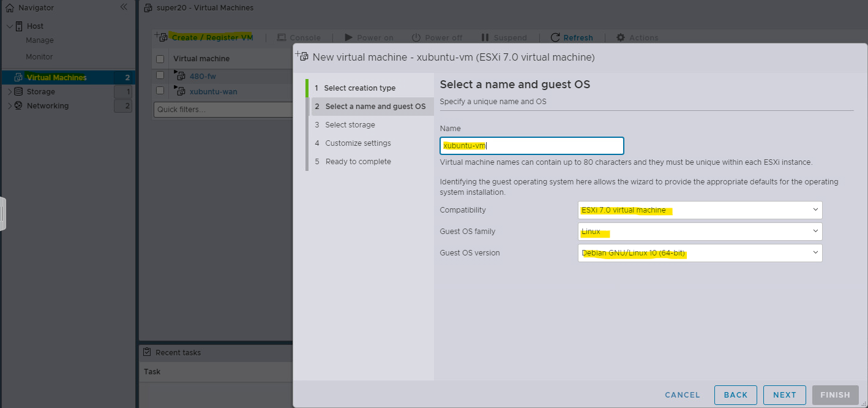Screen dimensions: 868x408
Task: Click the Quick filters search box
Action: pyautogui.click(x=223, y=110)
